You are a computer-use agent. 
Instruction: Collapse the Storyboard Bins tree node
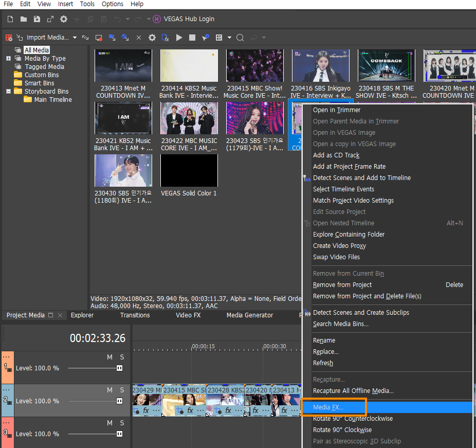point(9,91)
